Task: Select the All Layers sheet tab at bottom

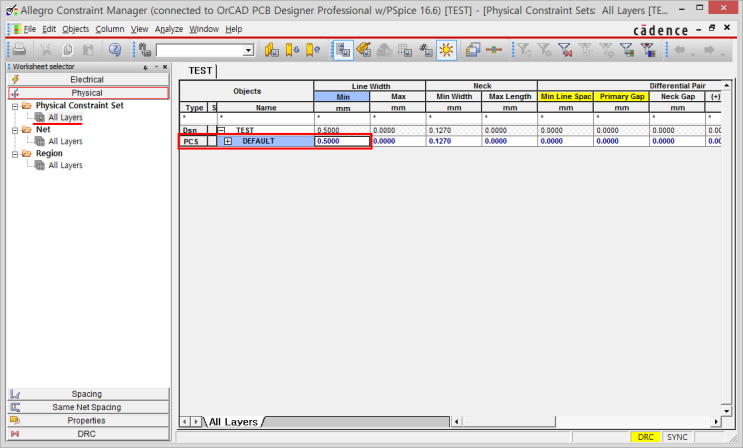Action: 234,421
